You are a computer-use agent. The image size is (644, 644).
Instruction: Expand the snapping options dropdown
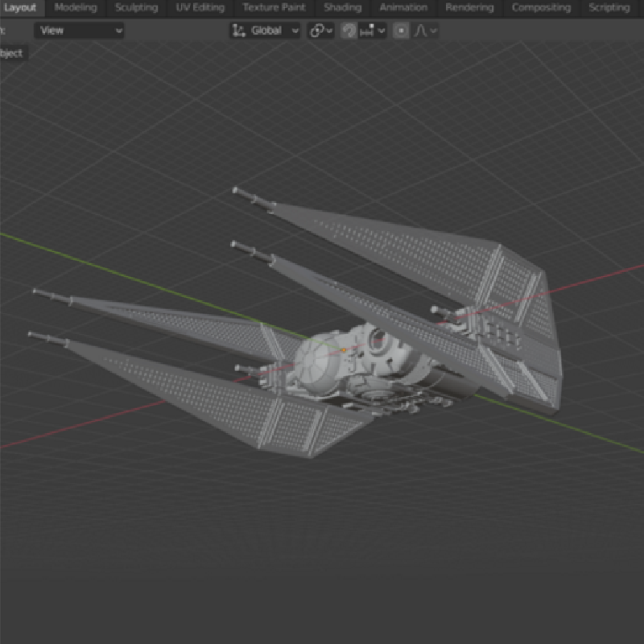(x=372, y=31)
